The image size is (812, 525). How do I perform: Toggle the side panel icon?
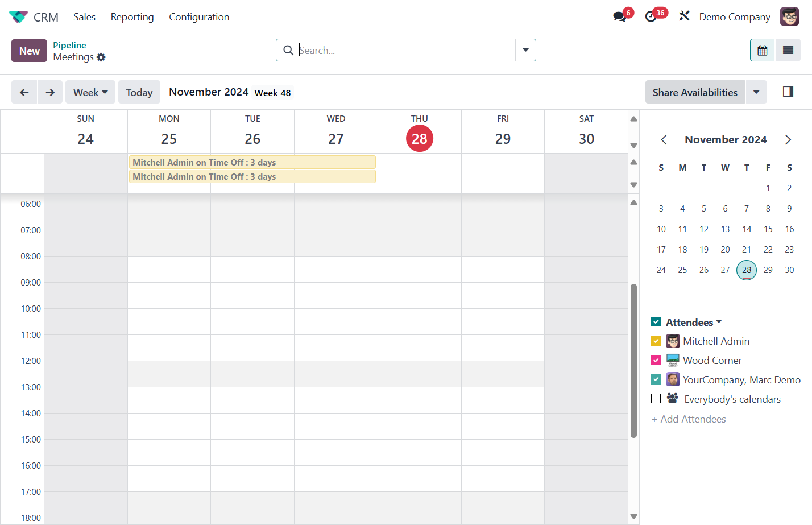[788, 92]
